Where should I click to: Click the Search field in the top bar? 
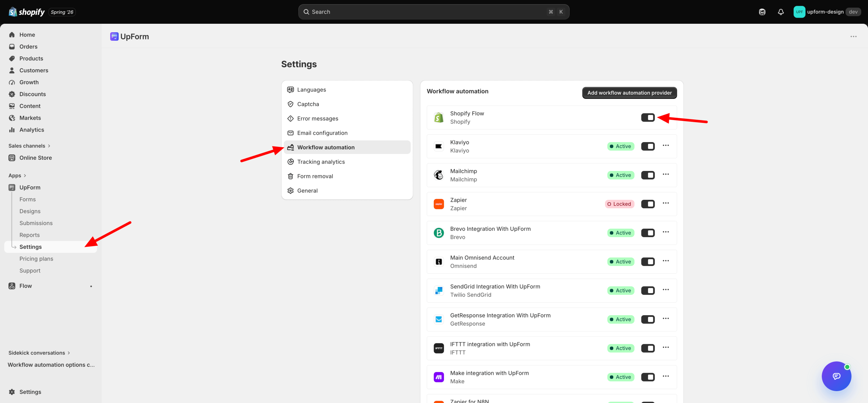pos(434,12)
